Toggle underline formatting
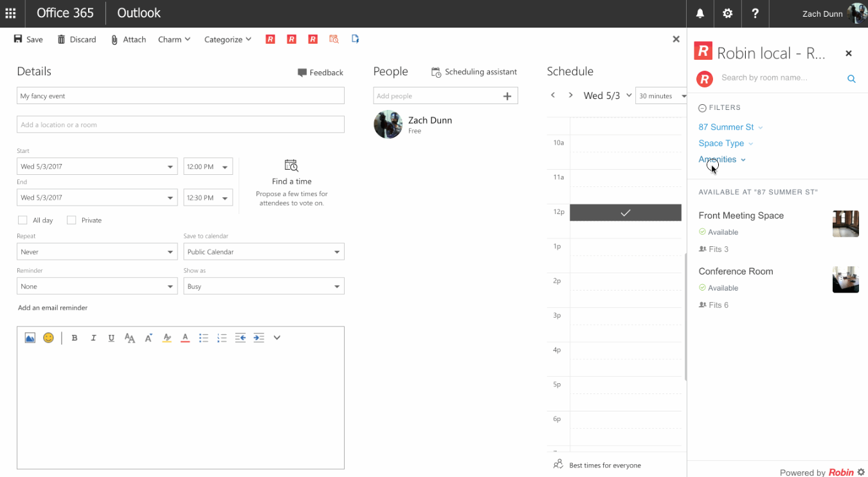Image resolution: width=868 pixels, height=477 pixels. (x=111, y=337)
